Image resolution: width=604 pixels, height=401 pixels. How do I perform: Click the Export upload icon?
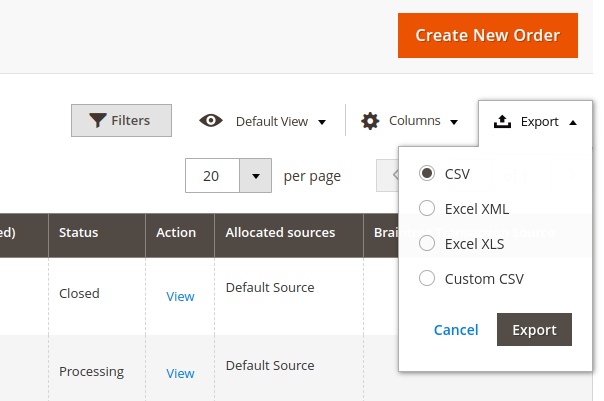502,122
